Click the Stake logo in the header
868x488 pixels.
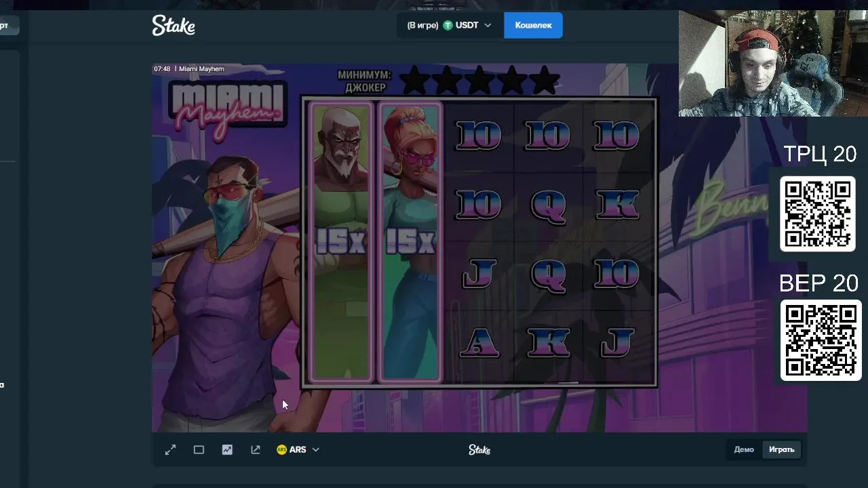point(174,26)
